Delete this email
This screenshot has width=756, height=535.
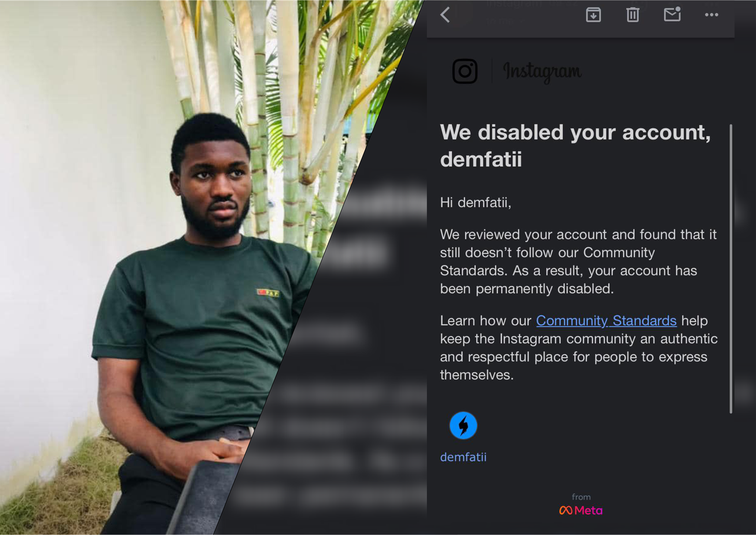632,15
